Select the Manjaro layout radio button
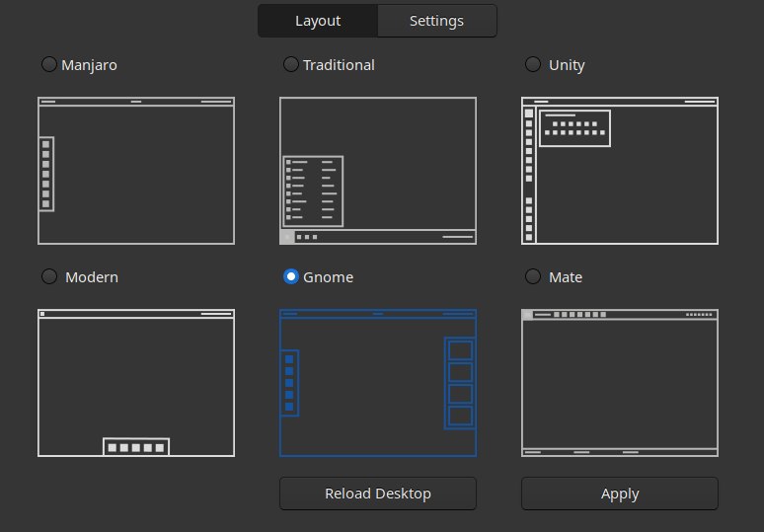The height and width of the screenshot is (532, 764). 49,64
